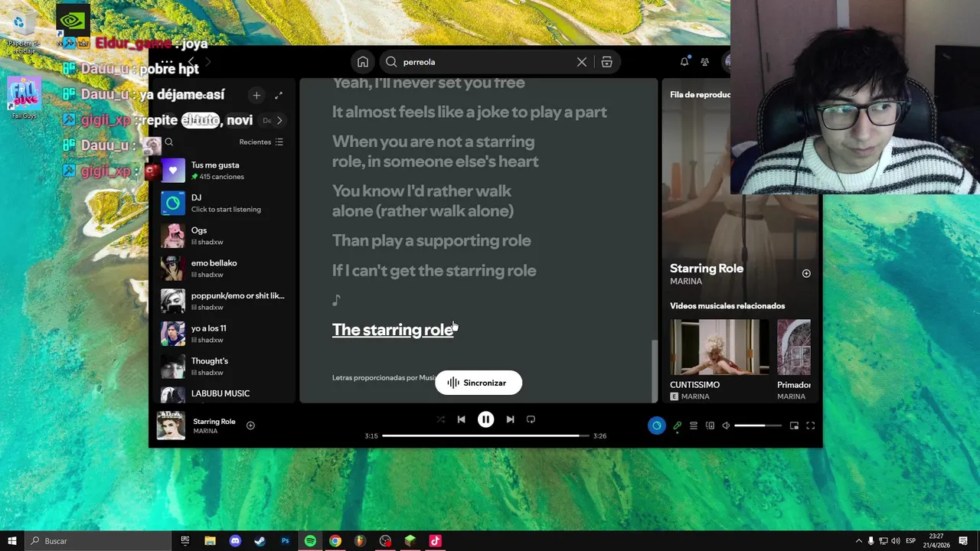Show more library filter chips
The width and height of the screenshot is (980, 551).
coord(279,120)
